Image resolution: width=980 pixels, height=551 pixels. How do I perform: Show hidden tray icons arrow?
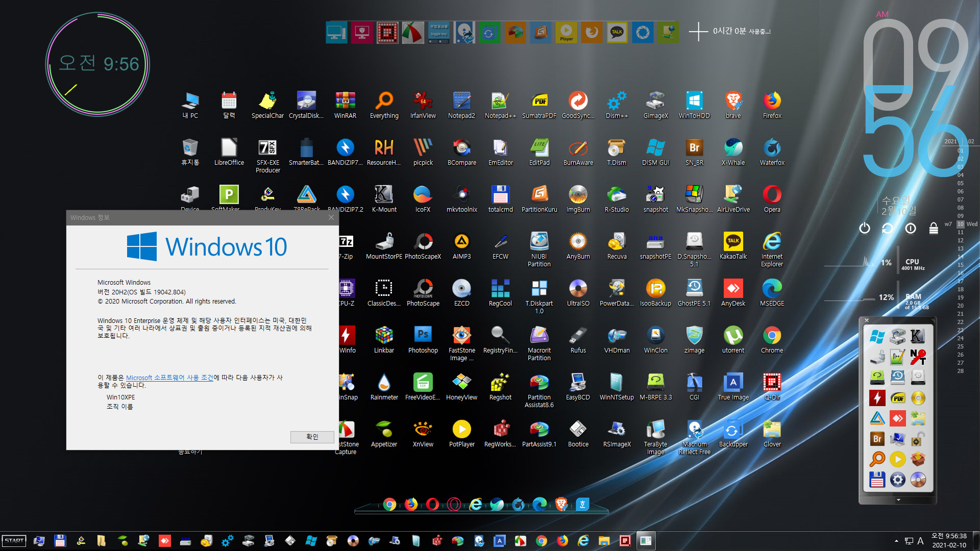coord(896,541)
